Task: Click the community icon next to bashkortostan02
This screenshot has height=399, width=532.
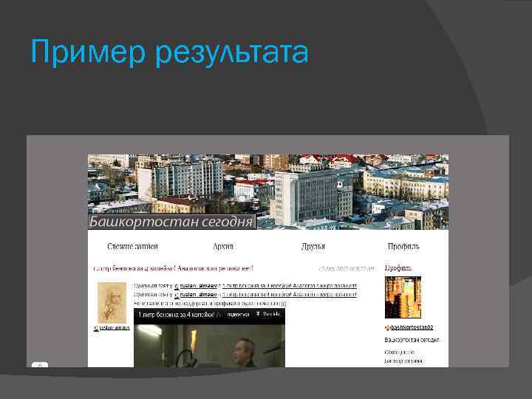Action: tap(387, 328)
